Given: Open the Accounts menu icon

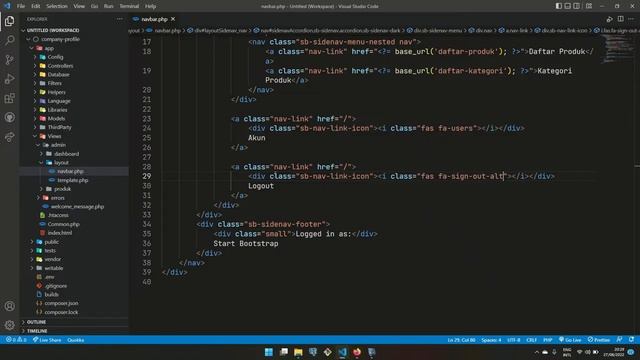Looking at the screenshot, I should click(x=9, y=306).
